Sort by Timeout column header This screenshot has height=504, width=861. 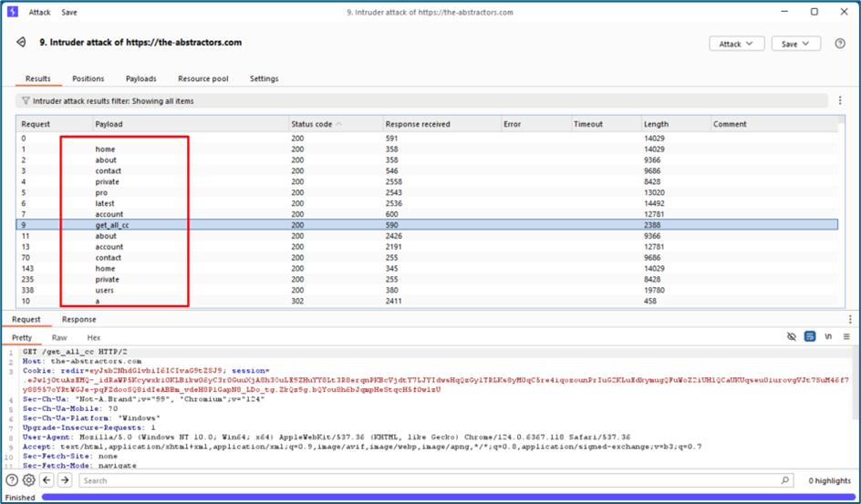pyautogui.click(x=607, y=124)
